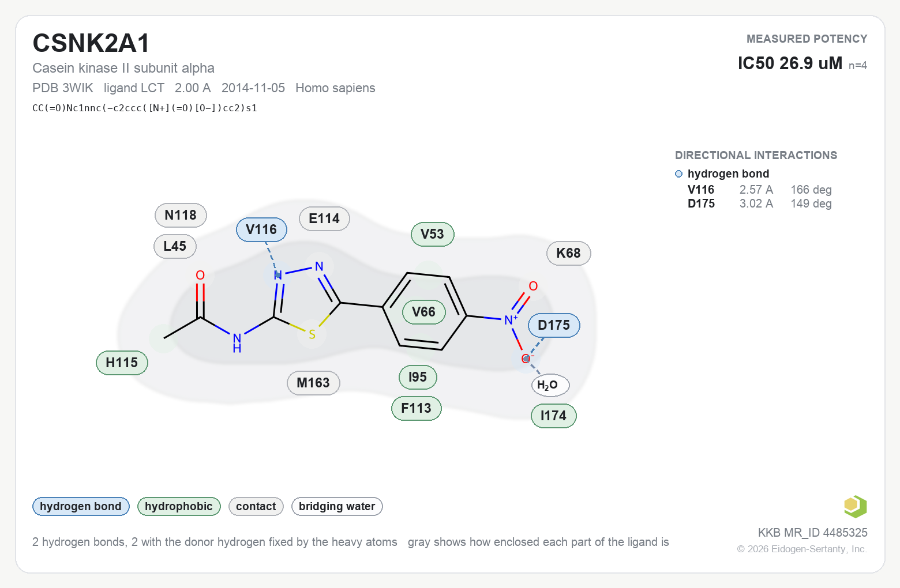The width and height of the screenshot is (900, 588).
Task: Click the 2014-11-05 date
Action: pyautogui.click(x=253, y=88)
